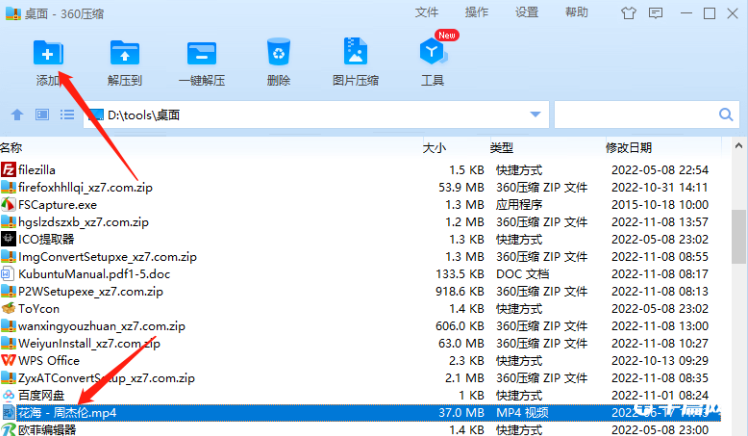
Task: Click the 删除 (Delete) trash icon
Action: (279, 52)
